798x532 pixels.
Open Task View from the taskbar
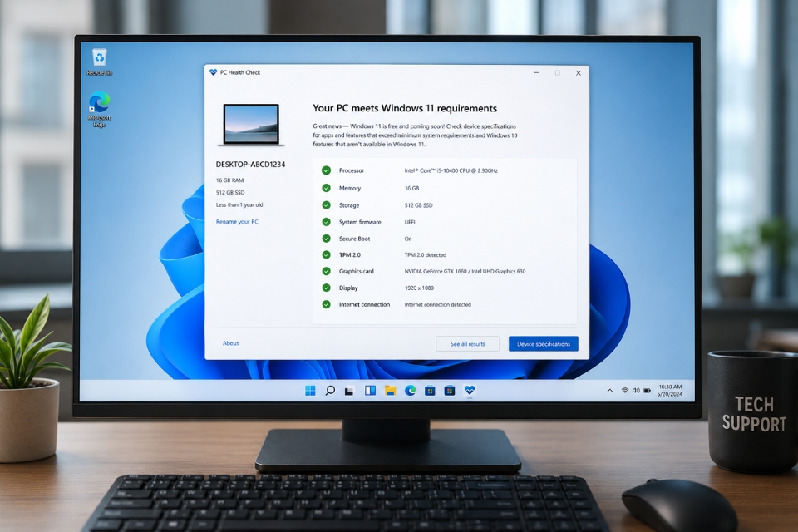(x=349, y=391)
